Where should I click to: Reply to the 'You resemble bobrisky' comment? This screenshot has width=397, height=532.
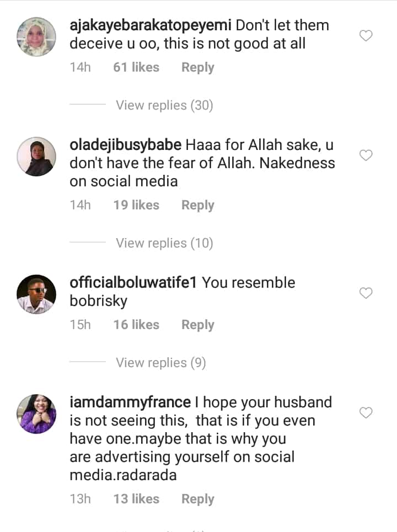(197, 325)
